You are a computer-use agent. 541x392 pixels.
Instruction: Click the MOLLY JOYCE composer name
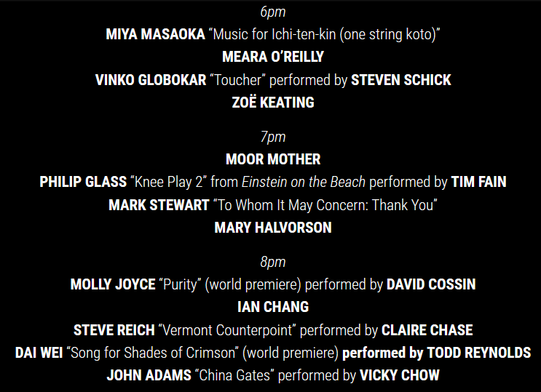[113, 284]
